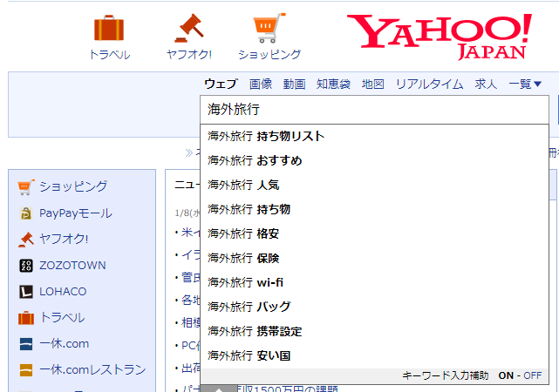Image resolution: width=559 pixels, height=392 pixels.
Task: Open the トラベル suitcase icon at top
Action: pos(109,28)
